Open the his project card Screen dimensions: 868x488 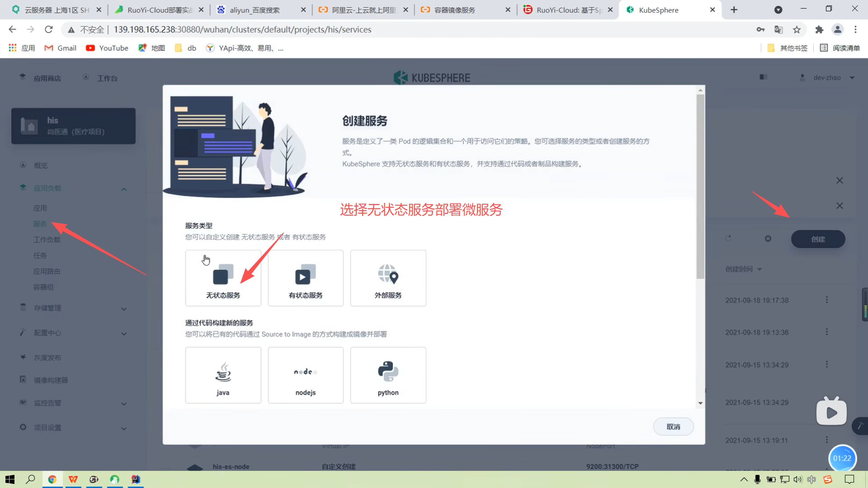pos(73,126)
